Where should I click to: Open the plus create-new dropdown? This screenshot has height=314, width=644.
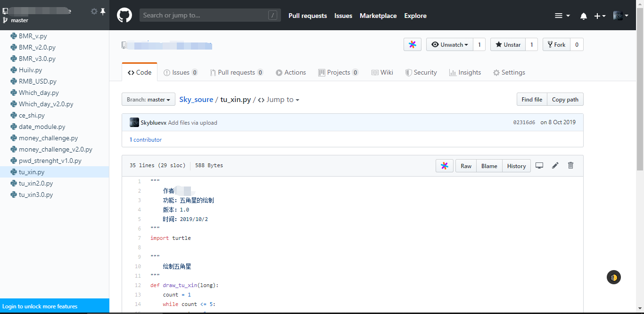599,16
